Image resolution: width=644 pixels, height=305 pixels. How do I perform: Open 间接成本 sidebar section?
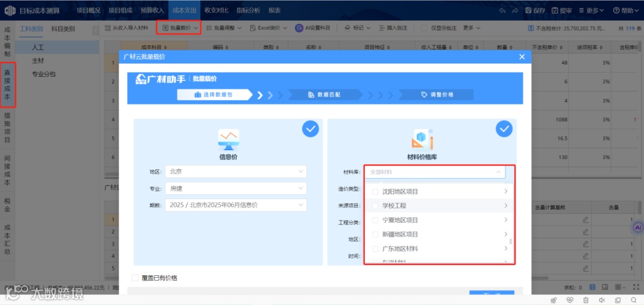[7, 170]
